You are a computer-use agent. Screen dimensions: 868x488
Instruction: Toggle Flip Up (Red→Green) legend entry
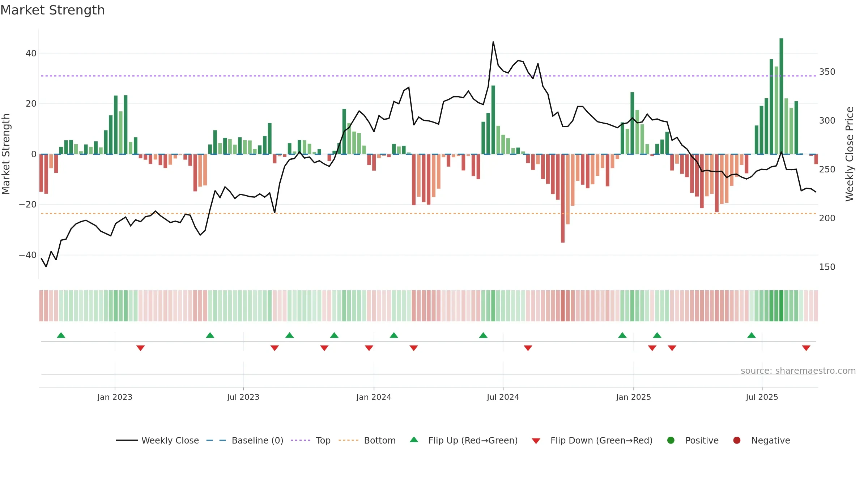[x=464, y=440]
